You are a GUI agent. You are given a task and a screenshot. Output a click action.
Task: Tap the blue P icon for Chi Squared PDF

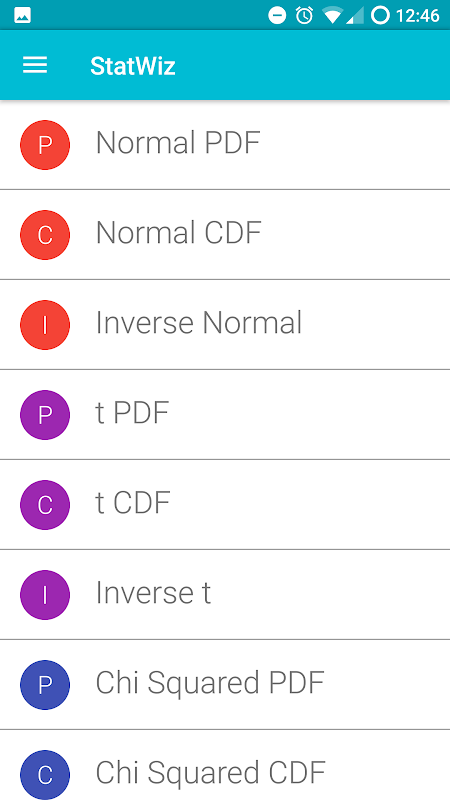click(45, 685)
